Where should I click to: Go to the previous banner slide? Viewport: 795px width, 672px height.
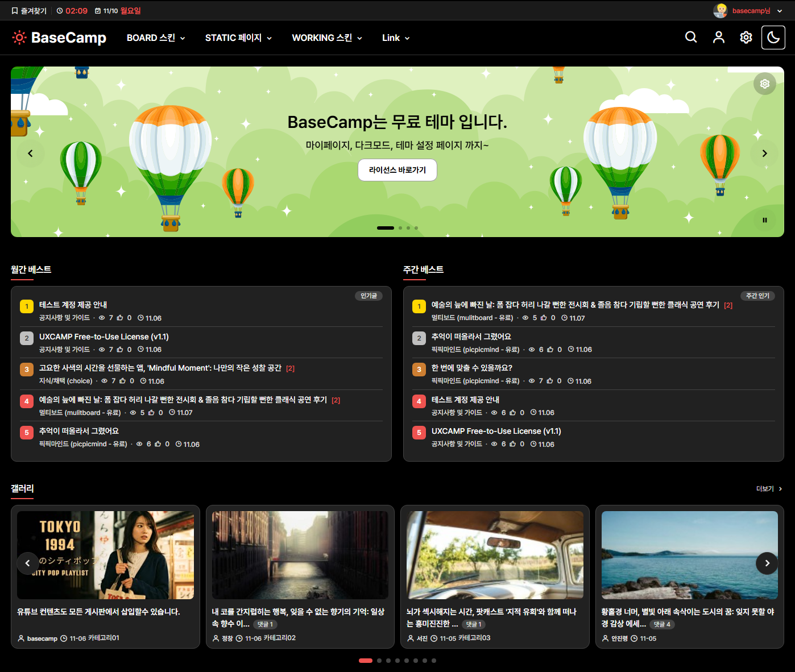coord(31,153)
